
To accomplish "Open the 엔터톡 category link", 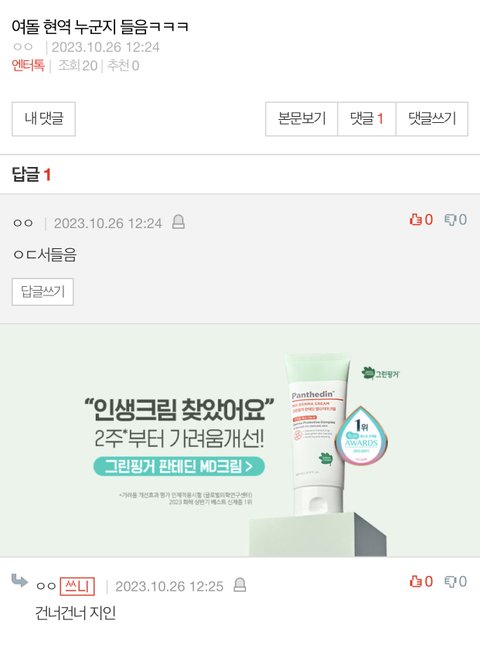I will pyautogui.click(x=28, y=65).
